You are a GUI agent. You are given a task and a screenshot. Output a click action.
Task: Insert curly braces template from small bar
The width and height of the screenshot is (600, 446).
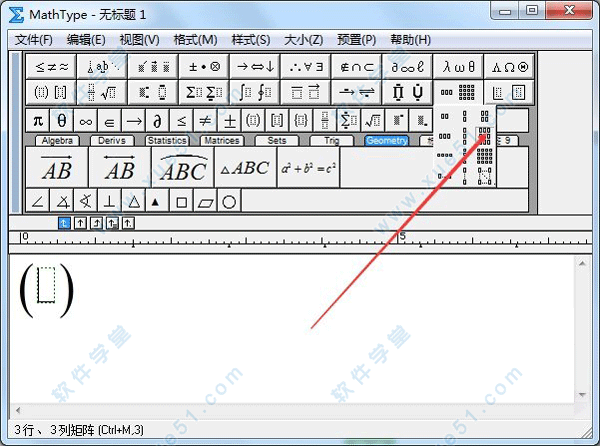[x=300, y=121]
